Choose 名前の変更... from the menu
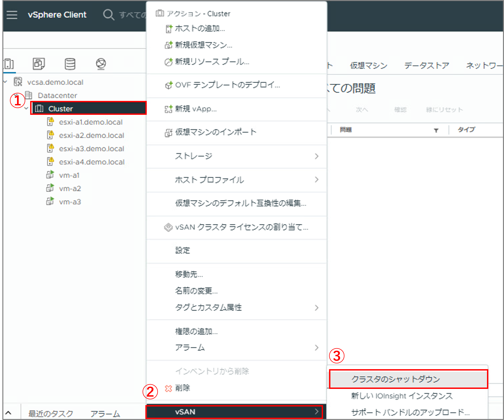504x420 pixels. (196, 291)
